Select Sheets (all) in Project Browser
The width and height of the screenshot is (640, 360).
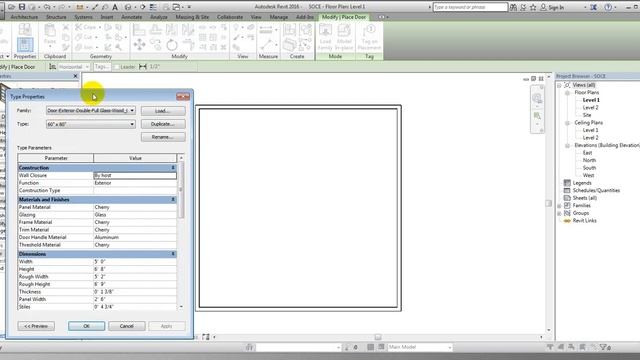pyautogui.click(x=584, y=198)
